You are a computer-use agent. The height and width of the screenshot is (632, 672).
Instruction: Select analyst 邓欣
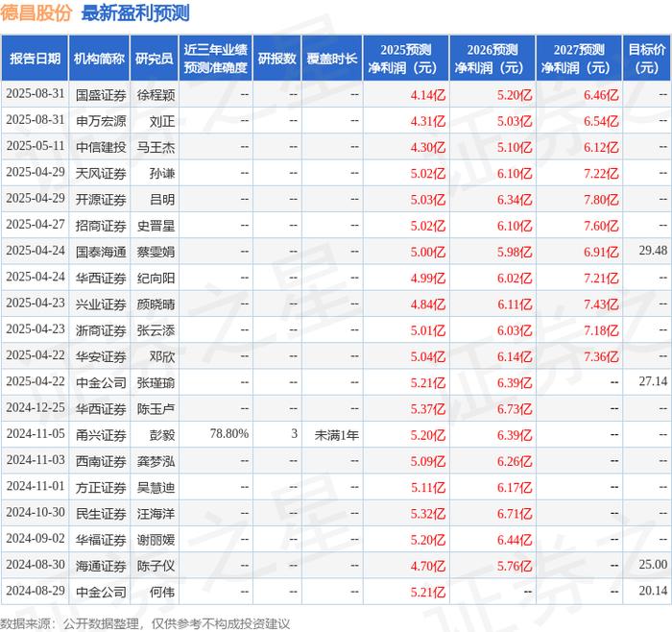(x=162, y=356)
